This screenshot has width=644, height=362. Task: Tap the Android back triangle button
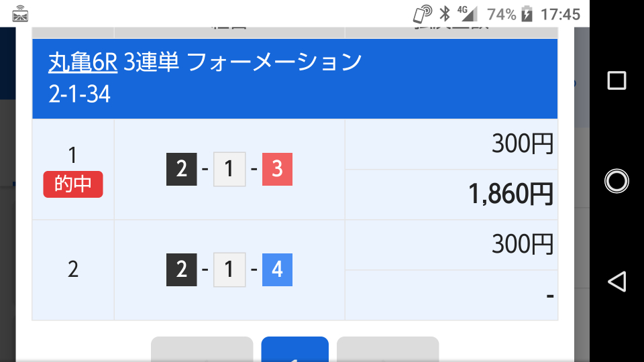[616, 282]
